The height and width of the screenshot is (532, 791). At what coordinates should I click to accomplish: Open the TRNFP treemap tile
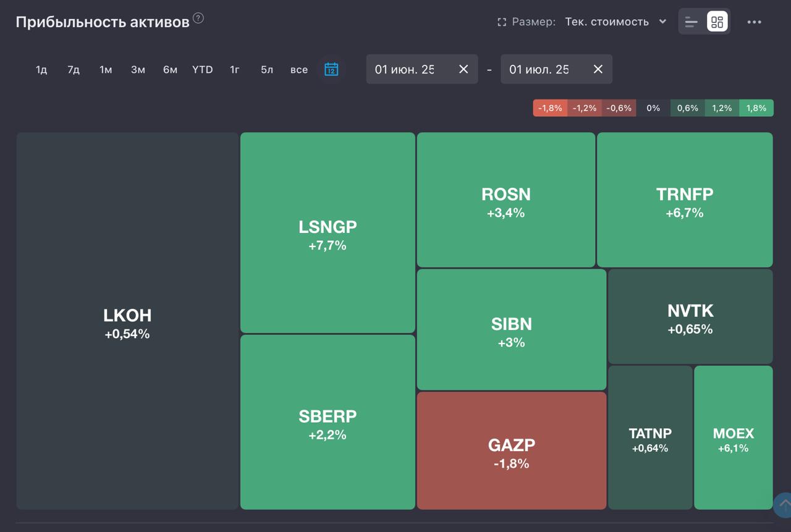click(685, 200)
